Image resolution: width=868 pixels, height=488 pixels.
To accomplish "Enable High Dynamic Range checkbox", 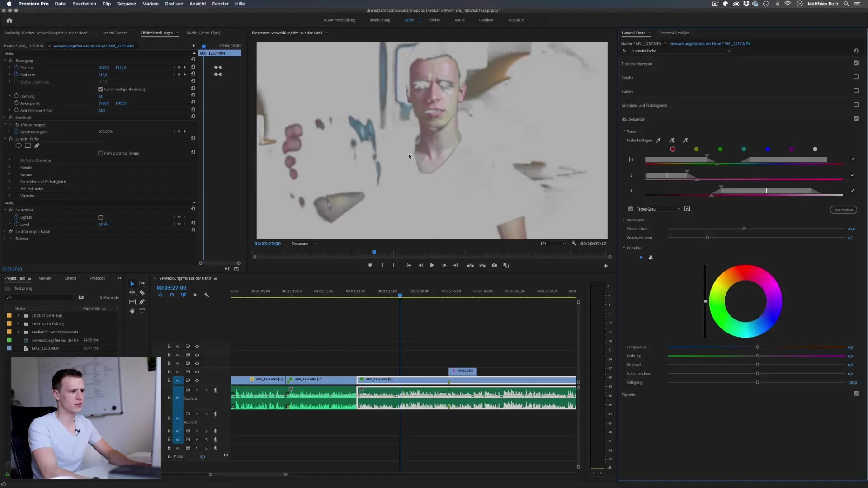I will pyautogui.click(x=101, y=153).
